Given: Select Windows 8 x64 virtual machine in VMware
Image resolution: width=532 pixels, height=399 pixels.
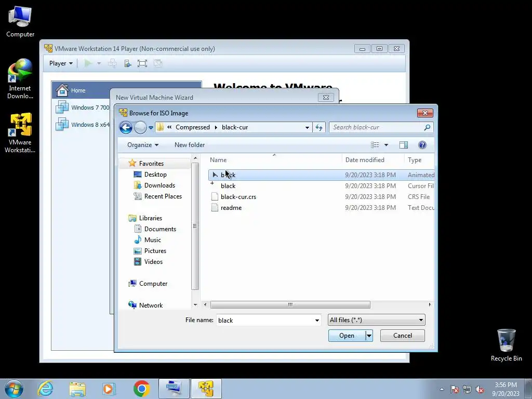Looking at the screenshot, I should 82,125.
